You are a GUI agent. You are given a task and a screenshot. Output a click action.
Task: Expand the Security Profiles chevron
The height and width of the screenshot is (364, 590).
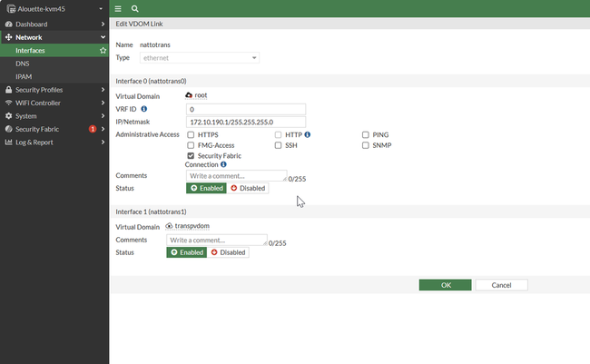pyautogui.click(x=103, y=90)
